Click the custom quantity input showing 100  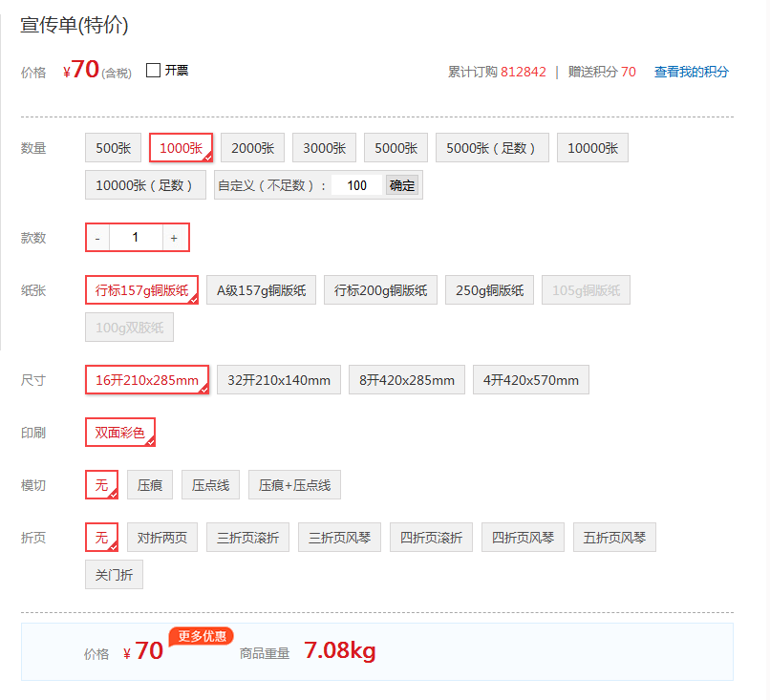pyautogui.click(x=356, y=184)
